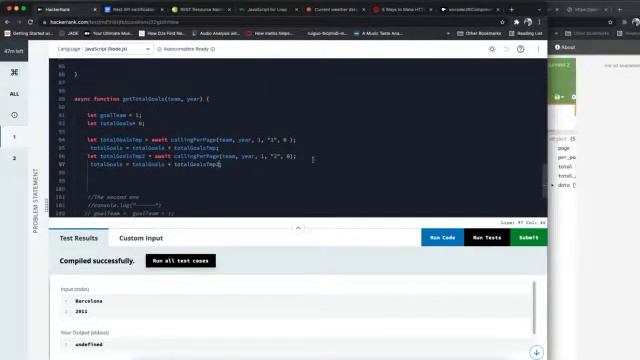Click the Barcelona input value

coord(89,301)
